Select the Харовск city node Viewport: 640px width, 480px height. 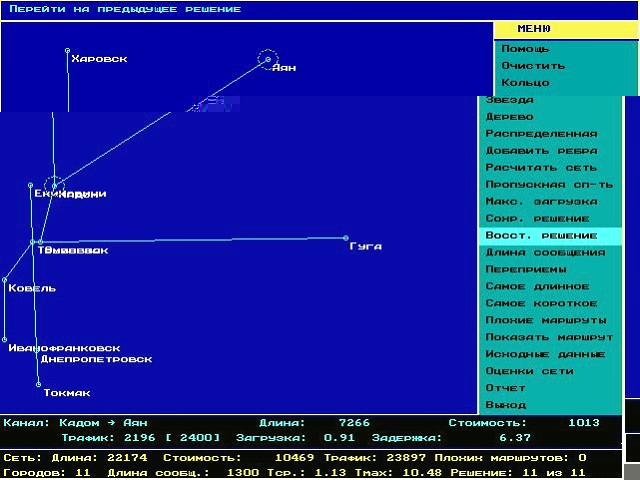pos(67,51)
